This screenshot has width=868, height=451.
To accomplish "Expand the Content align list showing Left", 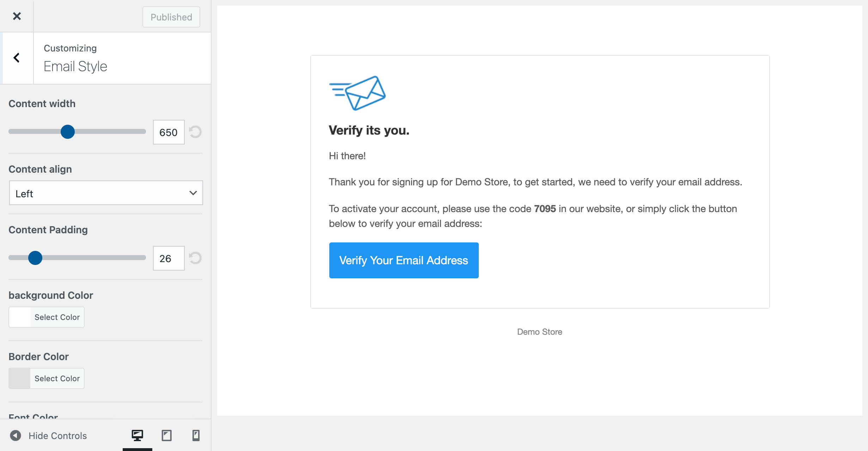I will pyautogui.click(x=106, y=193).
